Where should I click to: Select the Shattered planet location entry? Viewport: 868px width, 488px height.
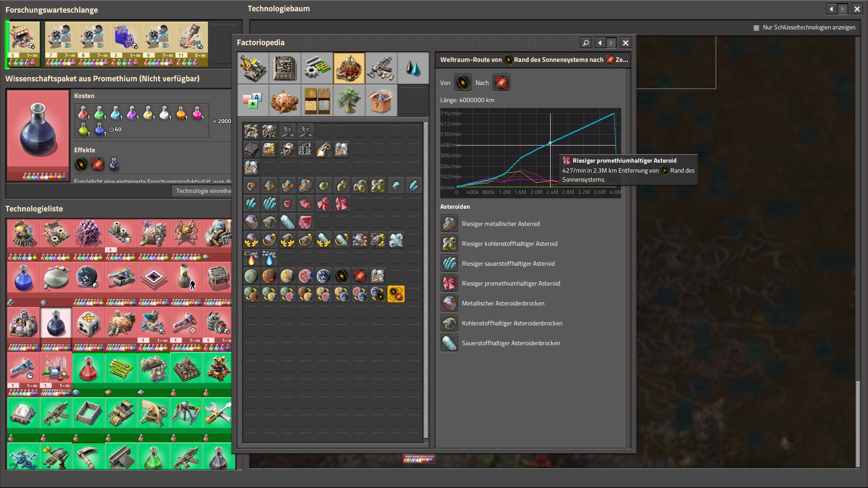pyautogui.click(x=360, y=276)
